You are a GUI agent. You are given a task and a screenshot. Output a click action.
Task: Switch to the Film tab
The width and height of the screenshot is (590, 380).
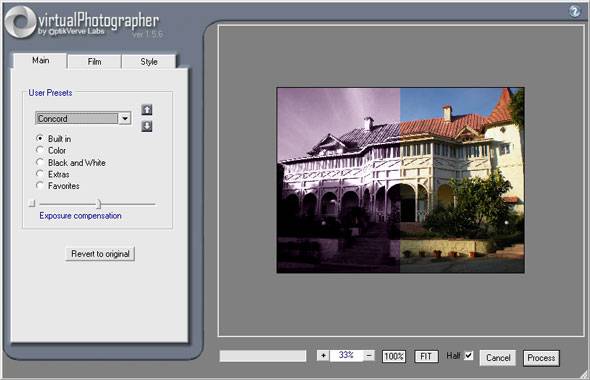tap(94, 62)
